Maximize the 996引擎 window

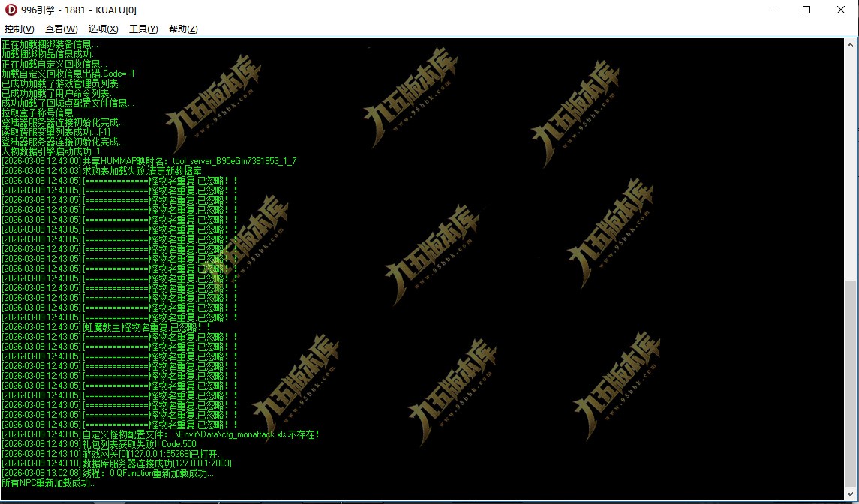pyautogui.click(x=806, y=10)
